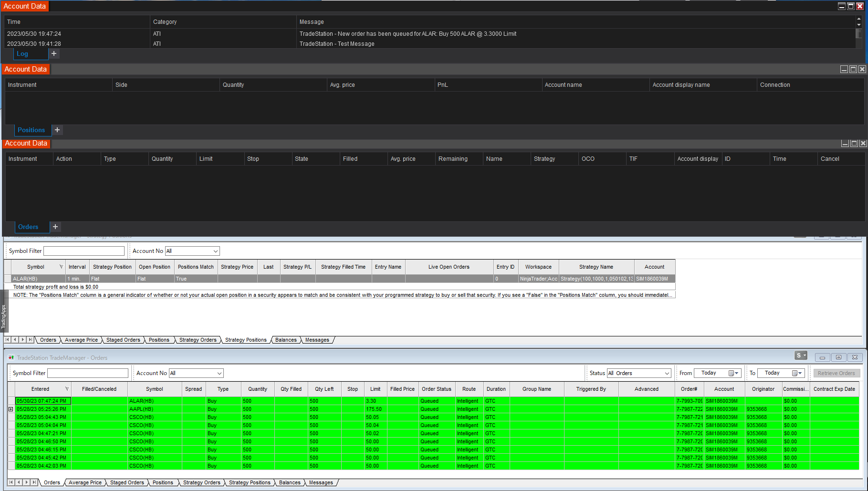
Task: Click the Retrieve Orders button
Action: 836,373
